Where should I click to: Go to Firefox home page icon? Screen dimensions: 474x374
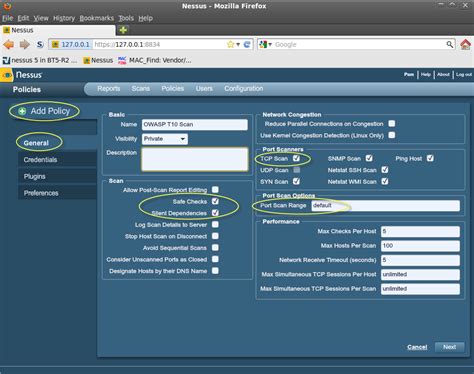[466, 44]
